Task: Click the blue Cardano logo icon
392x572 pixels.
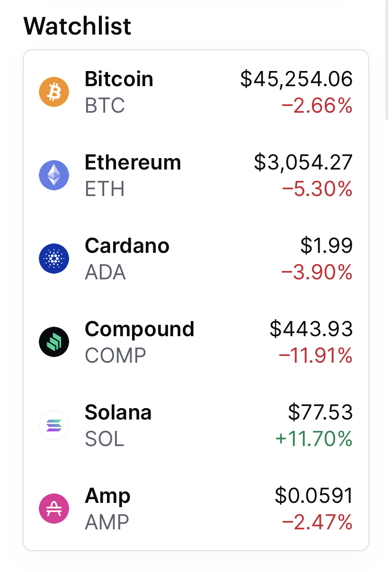Action: tap(54, 259)
